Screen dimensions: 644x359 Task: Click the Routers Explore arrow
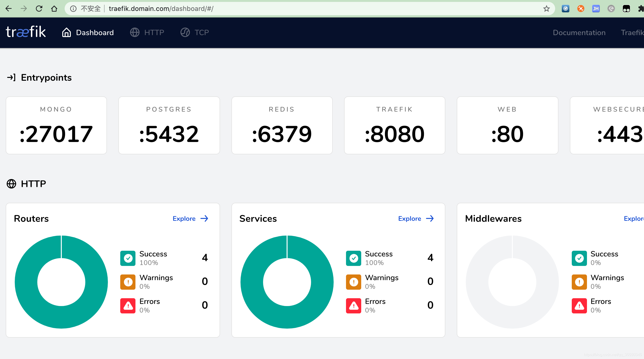tap(204, 219)
